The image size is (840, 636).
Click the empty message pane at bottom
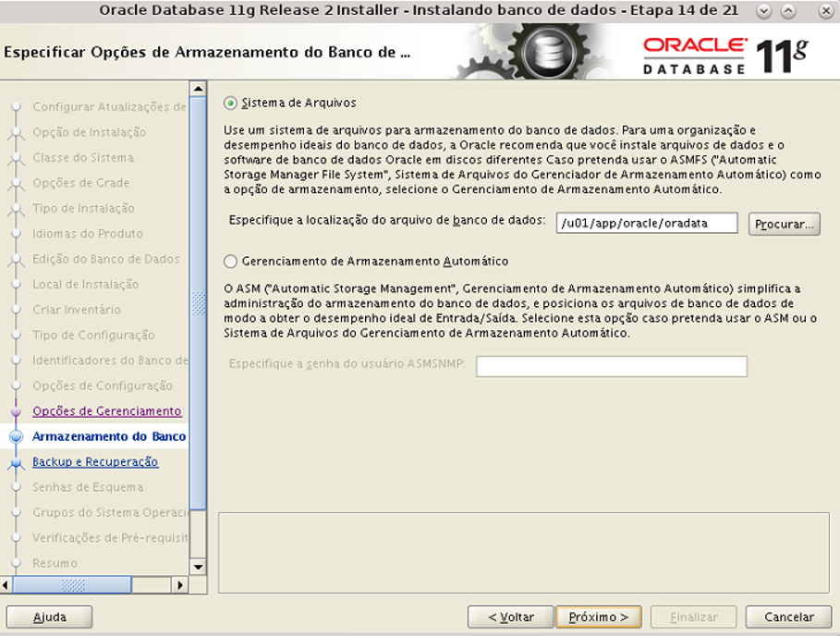(x=523, y=553)
